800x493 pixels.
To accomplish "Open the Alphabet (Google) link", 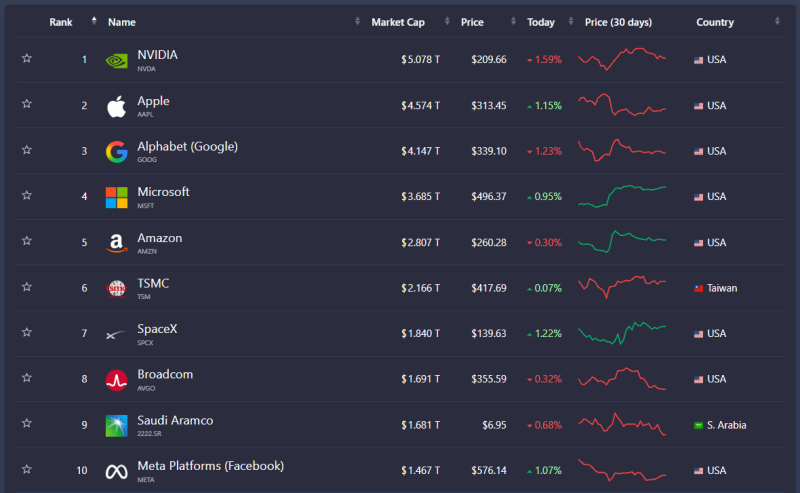I will tap(187, 146).
